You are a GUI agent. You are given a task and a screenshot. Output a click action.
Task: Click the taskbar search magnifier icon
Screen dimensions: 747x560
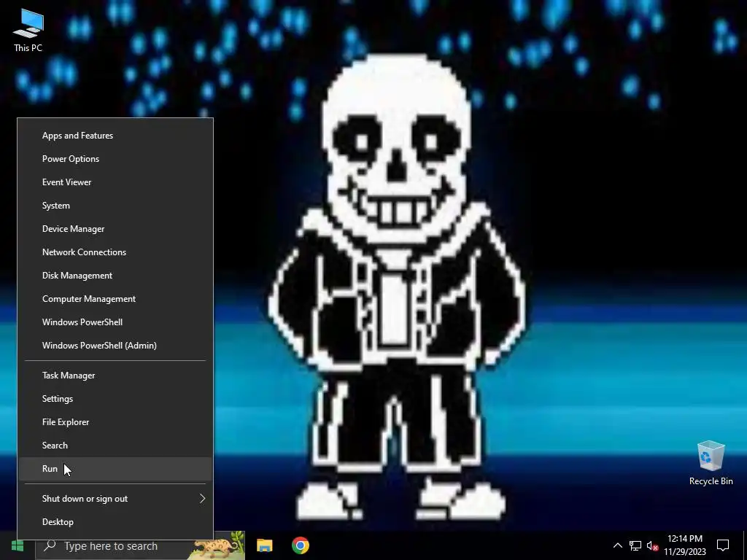click(50, 545)
